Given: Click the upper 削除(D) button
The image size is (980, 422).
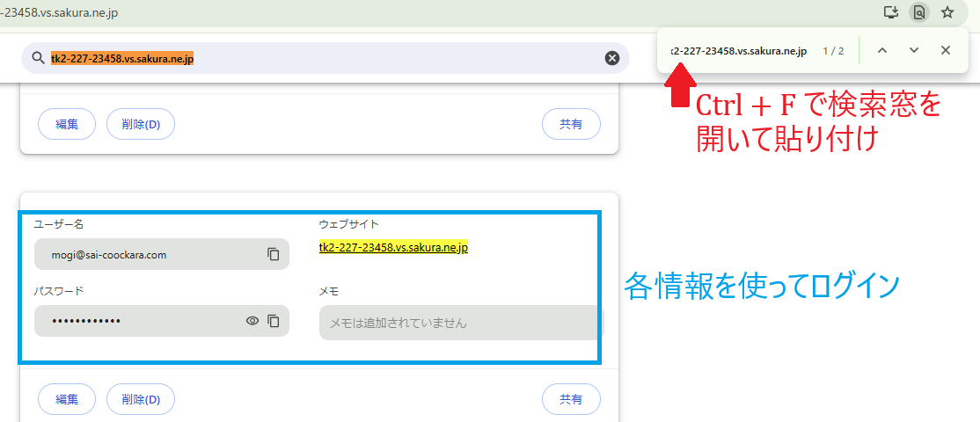Looking at the screenshot, I should pyautogui.click(x=141, y=124).
